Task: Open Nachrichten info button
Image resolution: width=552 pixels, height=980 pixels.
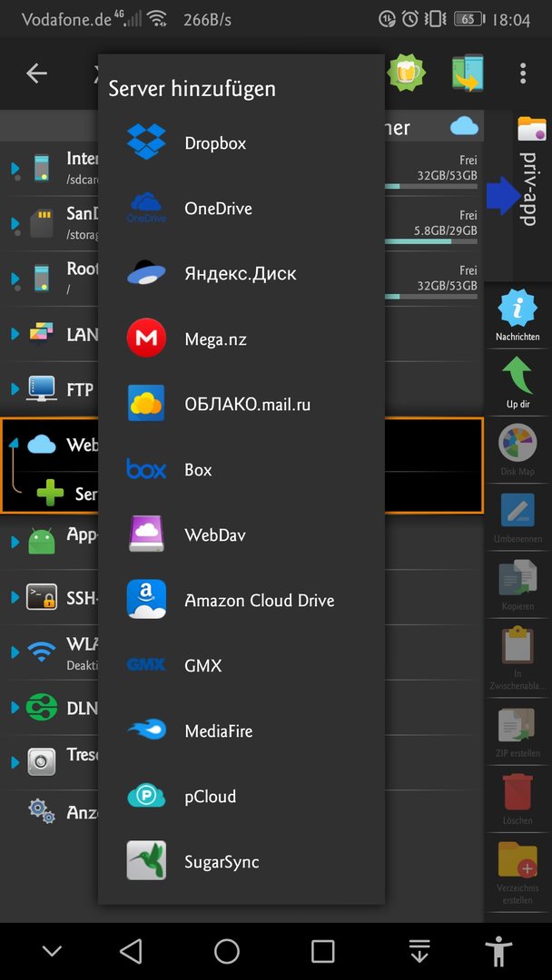Action: pyautogui.click(x=517, y=316)
